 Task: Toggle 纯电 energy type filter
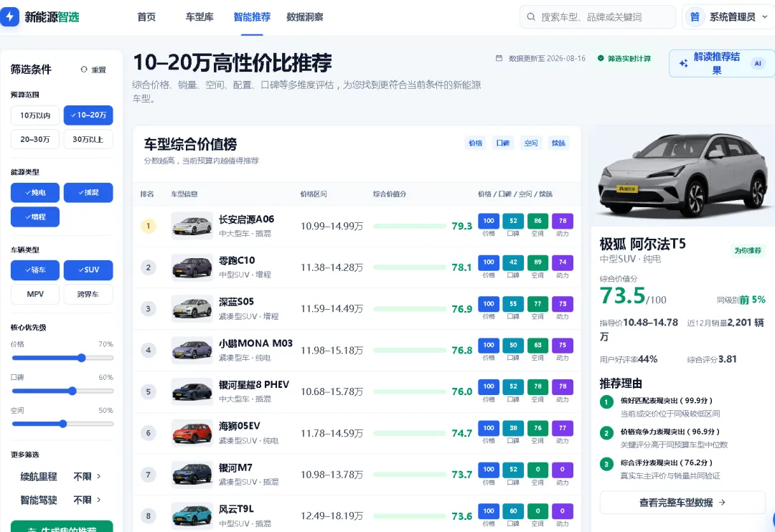pos(35,193)
